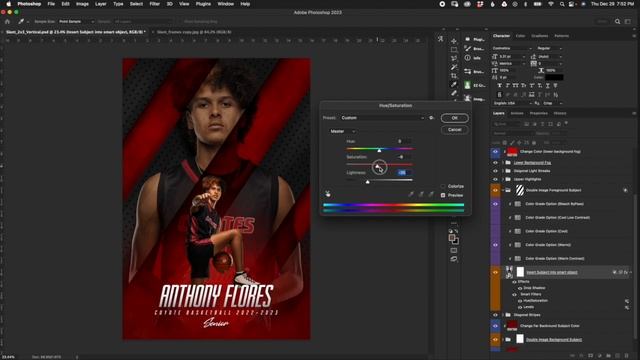
Task: Open Hue/Saturation preset options gear
Action: 431,118
